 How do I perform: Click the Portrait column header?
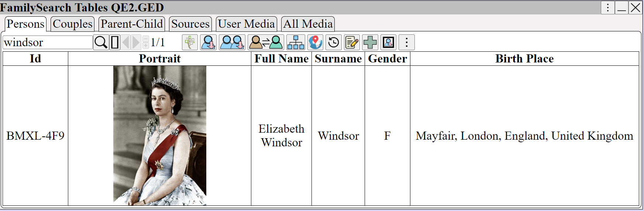[160, 59]
